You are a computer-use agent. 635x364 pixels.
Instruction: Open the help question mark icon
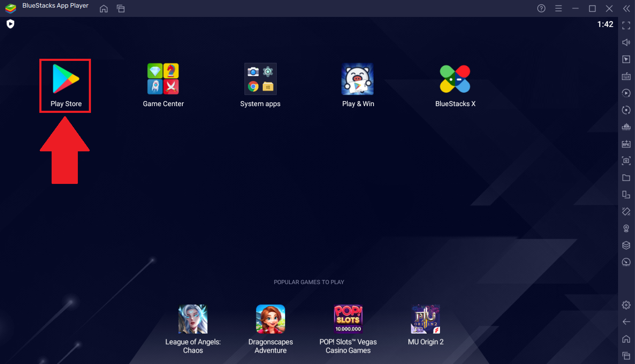[541, 8]
